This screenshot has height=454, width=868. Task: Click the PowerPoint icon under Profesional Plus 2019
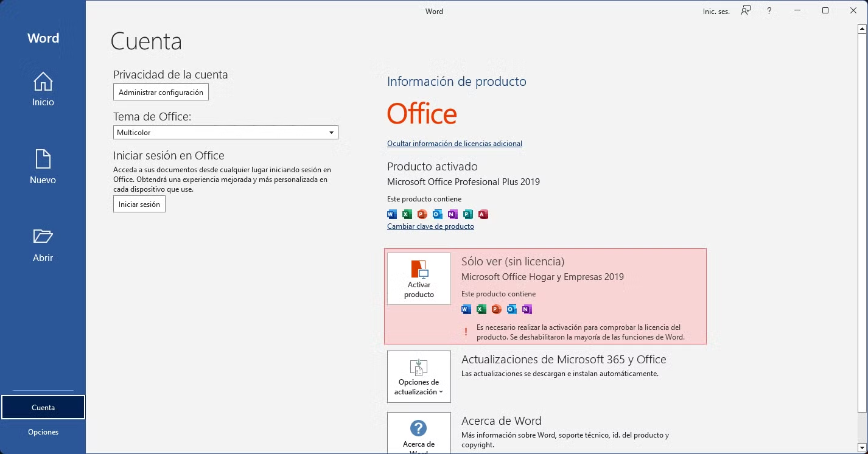pyautogui.click(x=422, y=214)
